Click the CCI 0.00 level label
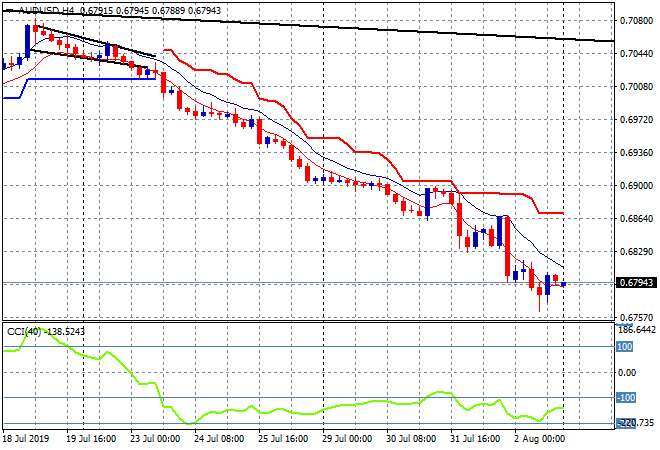 (x=627, y=373)
